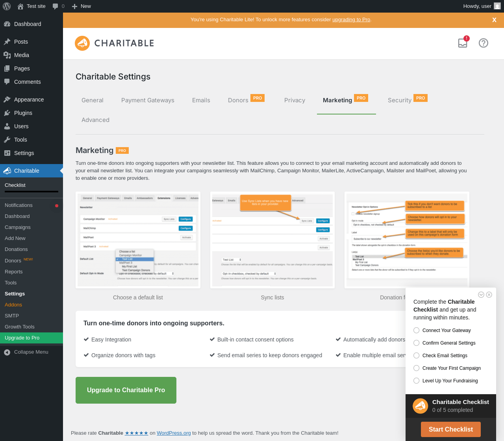Screen dimensions: 504x441
Task: Click the Start Checklist button
Action: 451,430
